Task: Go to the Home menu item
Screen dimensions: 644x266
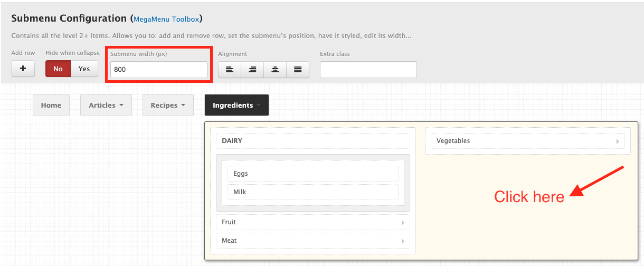Action: 51,105
